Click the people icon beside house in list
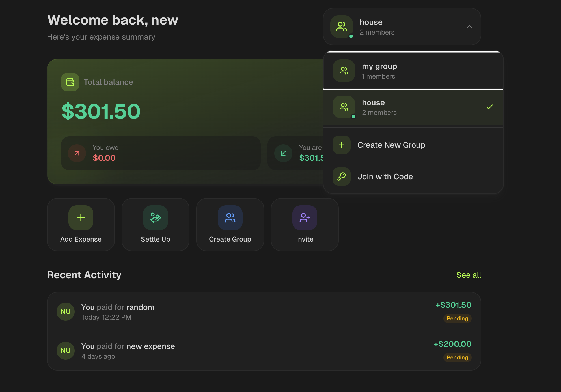Image resolution: width=561 pixels, height=392 pixels. [x=344, y=107]
